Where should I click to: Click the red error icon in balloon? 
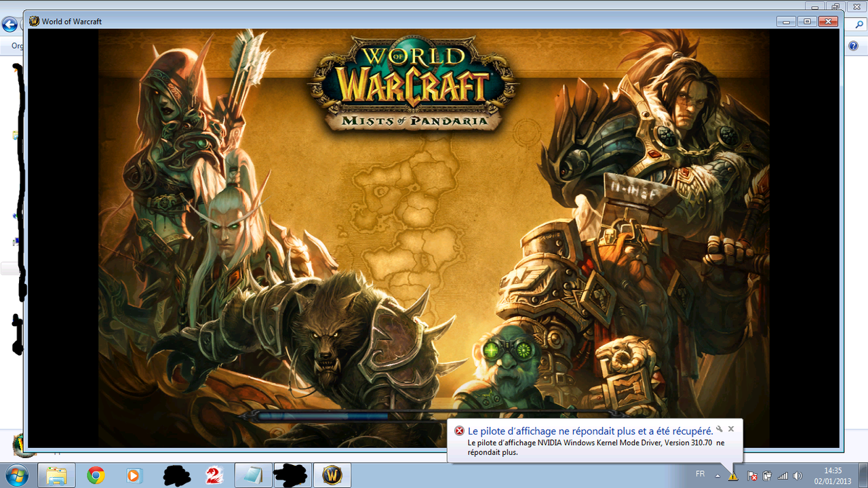tap(459, 431)
